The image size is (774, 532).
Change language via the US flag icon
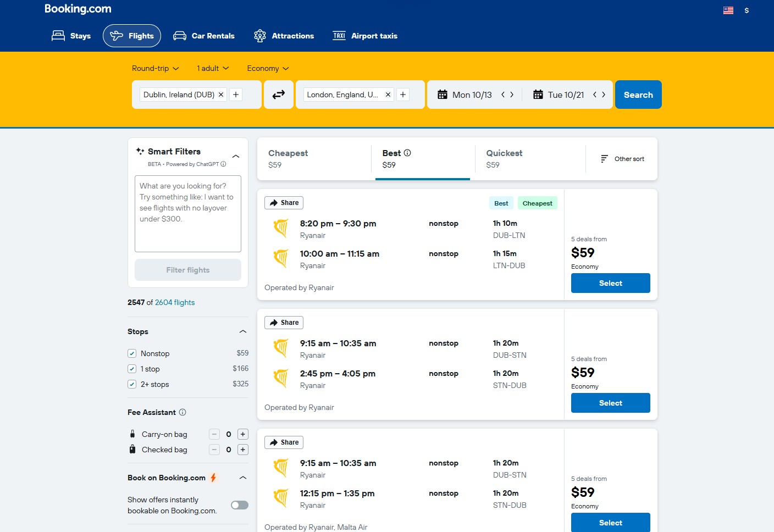tap(728, 10)
